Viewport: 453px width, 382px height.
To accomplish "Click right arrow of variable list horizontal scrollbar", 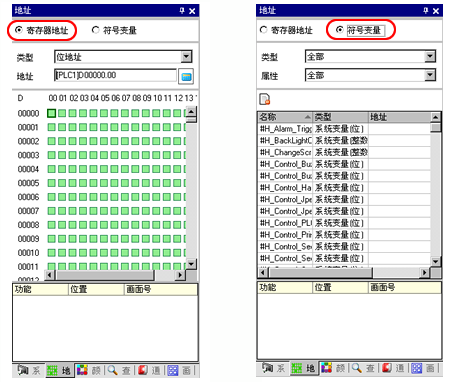I will [424, 272].
